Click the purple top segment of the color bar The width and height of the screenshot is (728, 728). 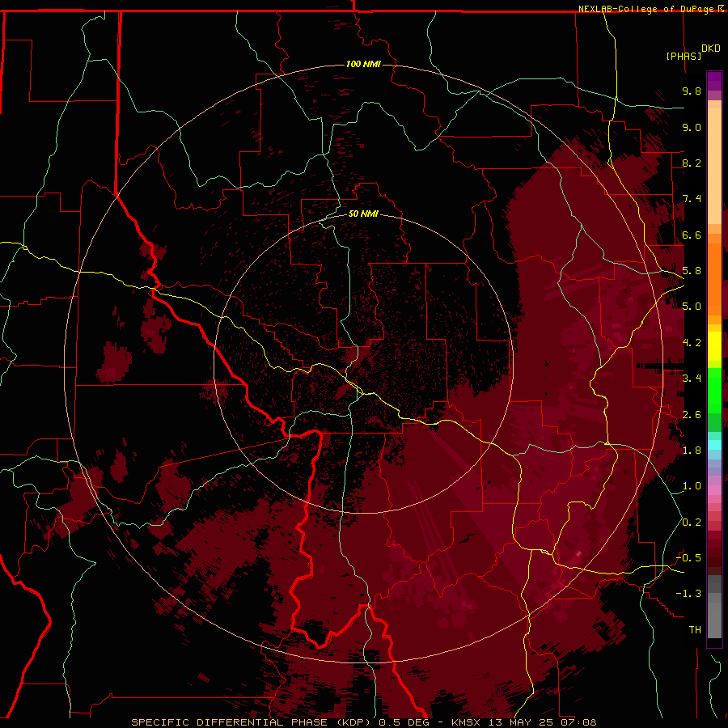point(714,81)
